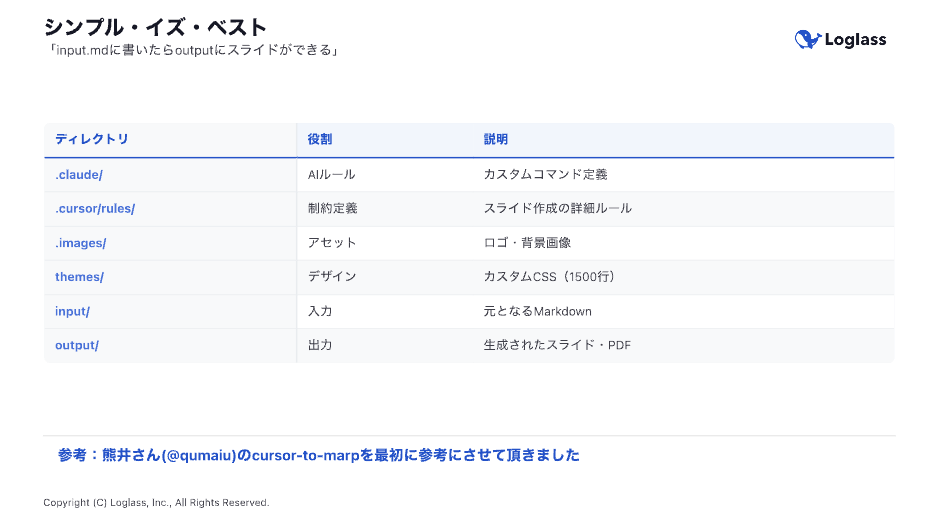Click the Copyright (C) Loglass footer text

tap(156, 503)
